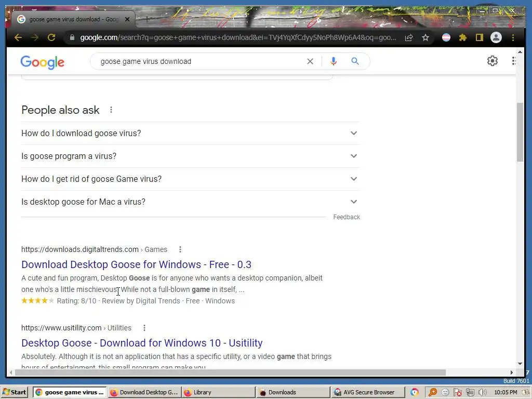
Task: Switch to Firefox Library taskbar window
Action: point(219,392)
